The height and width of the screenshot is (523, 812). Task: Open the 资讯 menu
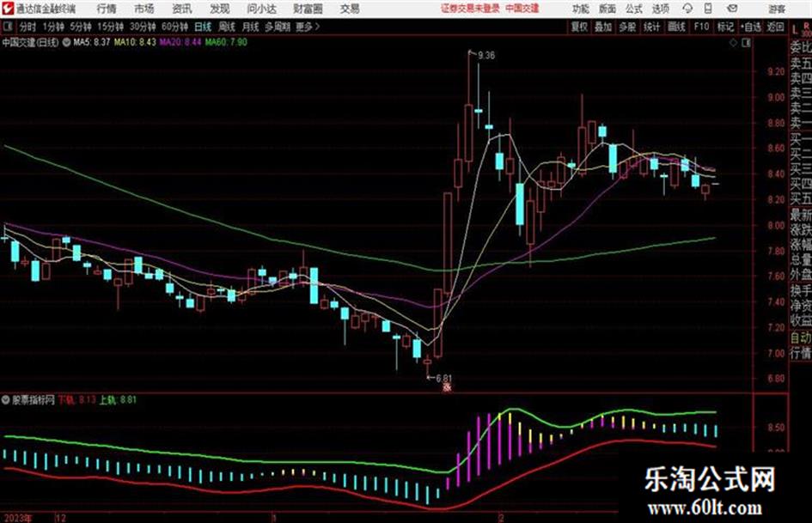coord(182,9)
